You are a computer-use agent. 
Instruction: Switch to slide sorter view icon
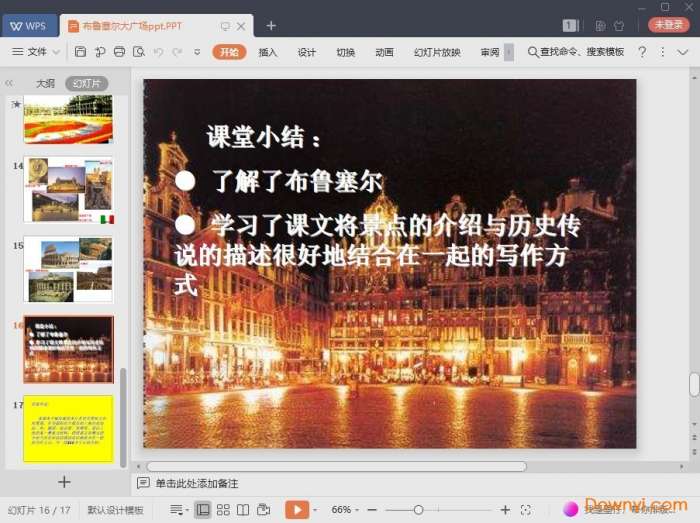point(223,510)
